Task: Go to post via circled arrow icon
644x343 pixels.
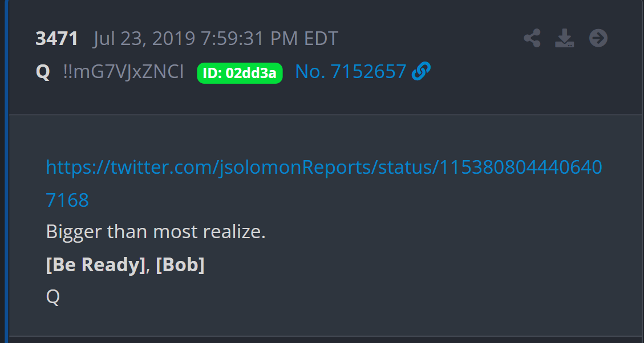Action: tap(598, 38)
